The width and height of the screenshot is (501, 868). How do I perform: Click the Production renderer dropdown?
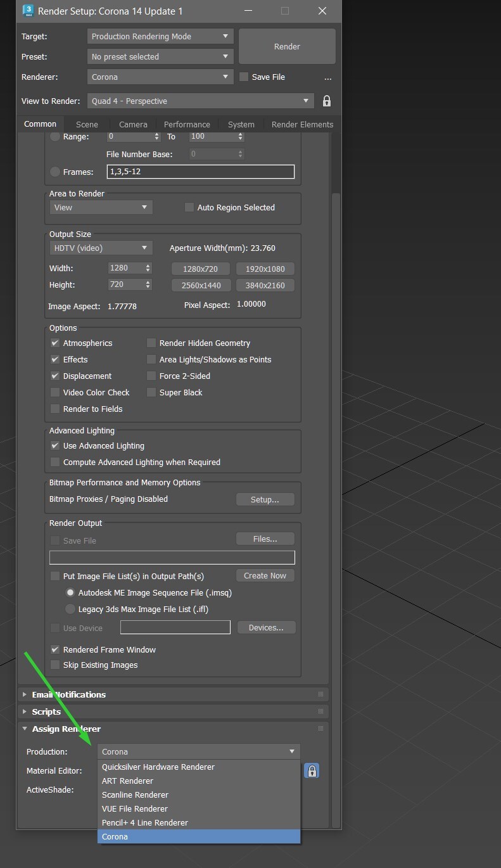click(199, 751)
